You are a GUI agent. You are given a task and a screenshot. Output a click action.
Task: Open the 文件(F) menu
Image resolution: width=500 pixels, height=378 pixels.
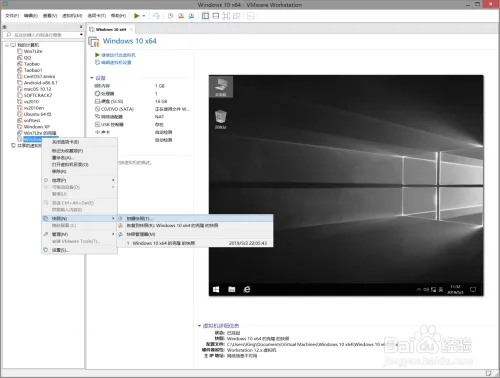pyautogui.click(x=12, y=16)
